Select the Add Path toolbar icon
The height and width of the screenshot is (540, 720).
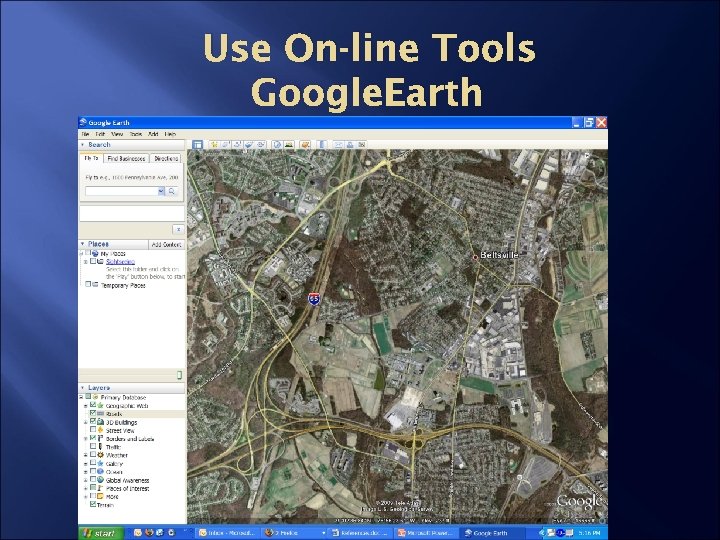coord(237,145)
